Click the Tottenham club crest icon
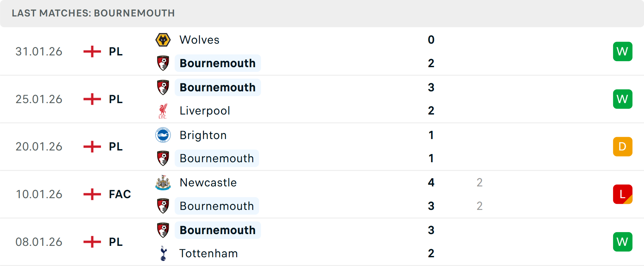The height and width of the screenshot is (266, 644). point(163,254)
